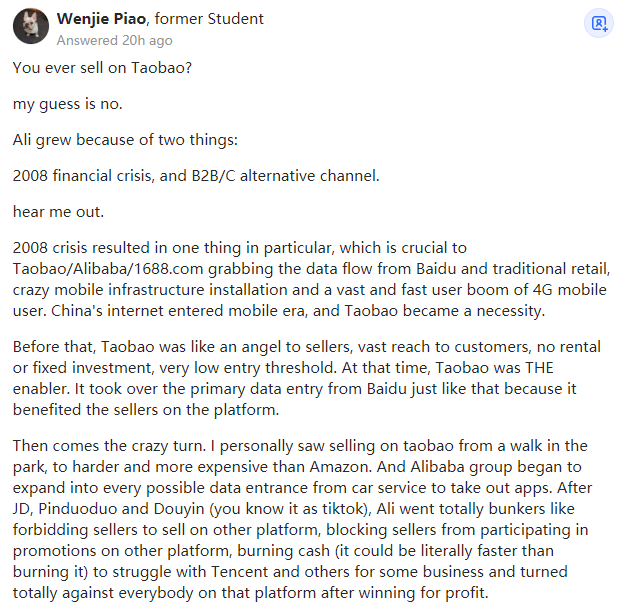Click the "hear me out." line
Viewport: 626px width, 612px height.
[55, 211]
